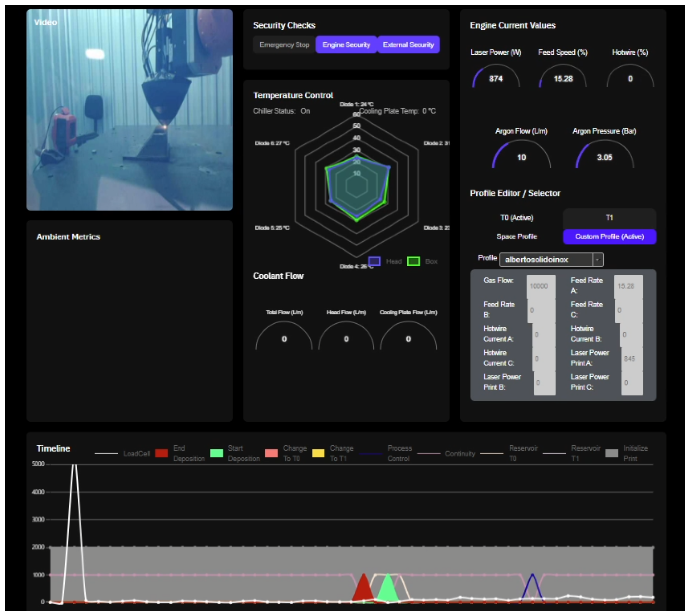Select the T0 (Active) tab

pyautogui.click(x=516, y=218)
